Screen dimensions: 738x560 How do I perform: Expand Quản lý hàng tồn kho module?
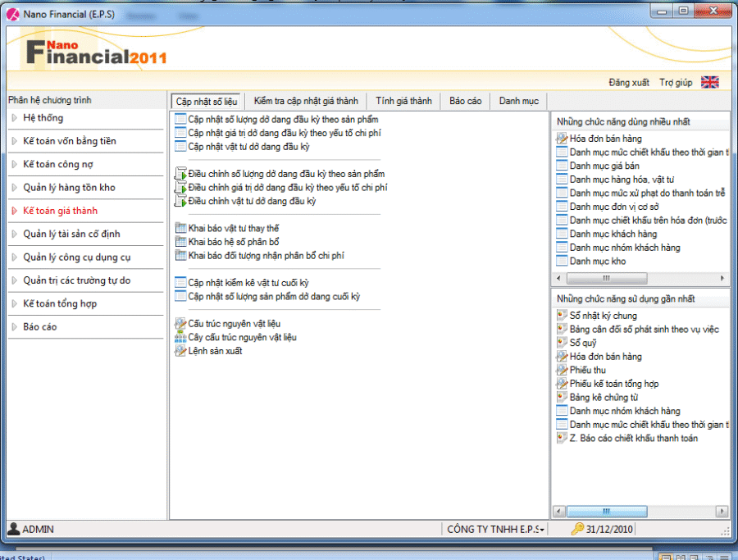pos(69,188)
